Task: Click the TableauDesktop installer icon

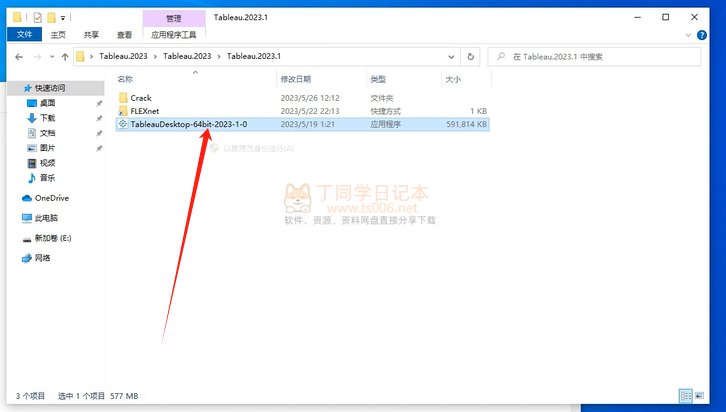Action: (x=123, y=124)
